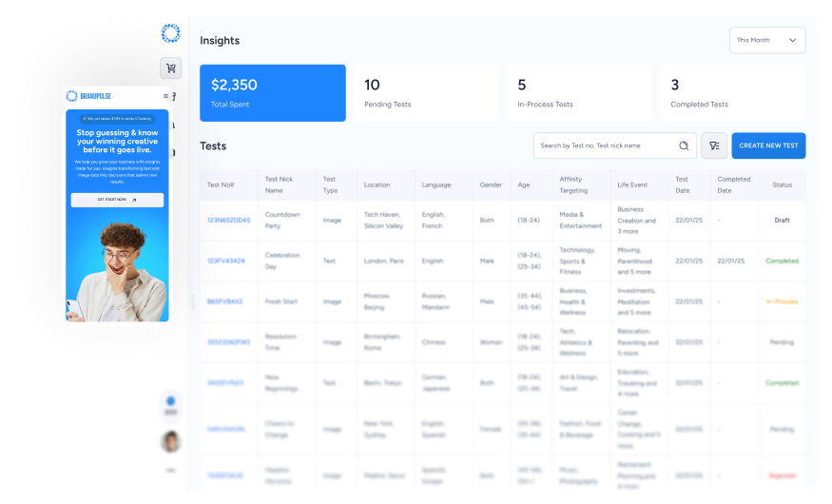Click the hero photo in the mobile preview
The height and width of the screenshot is (504, 832).
click(117, 271)
